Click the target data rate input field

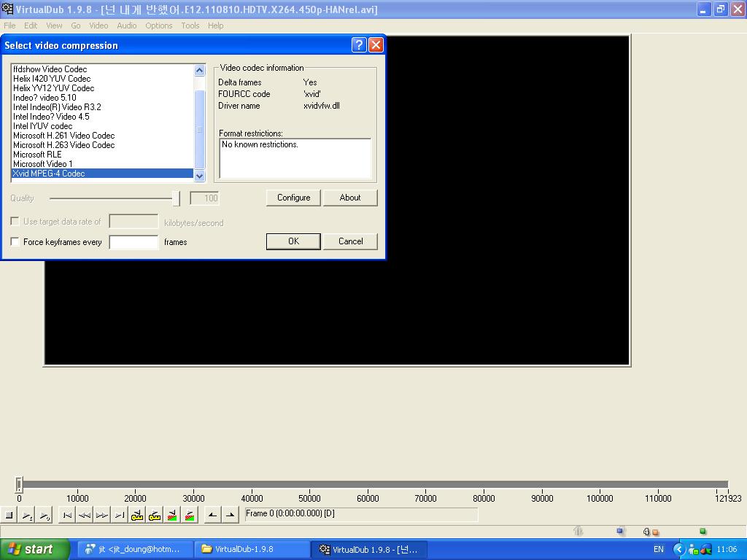134,222
